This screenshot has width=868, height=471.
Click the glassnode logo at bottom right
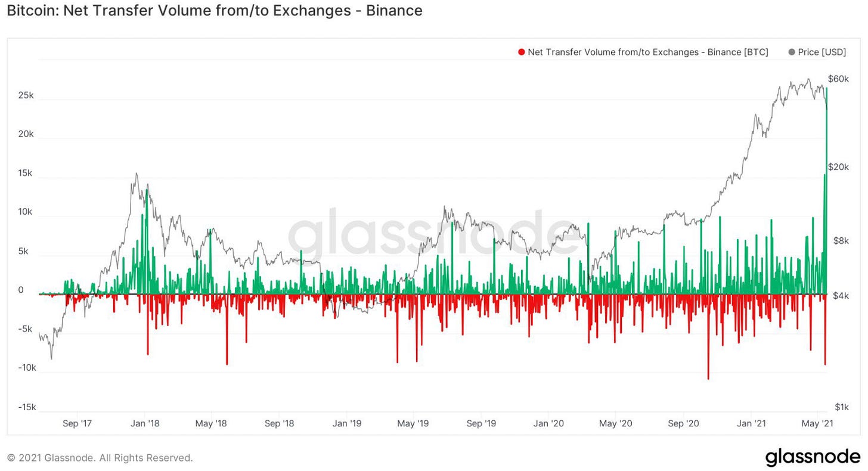pos(813,457)
